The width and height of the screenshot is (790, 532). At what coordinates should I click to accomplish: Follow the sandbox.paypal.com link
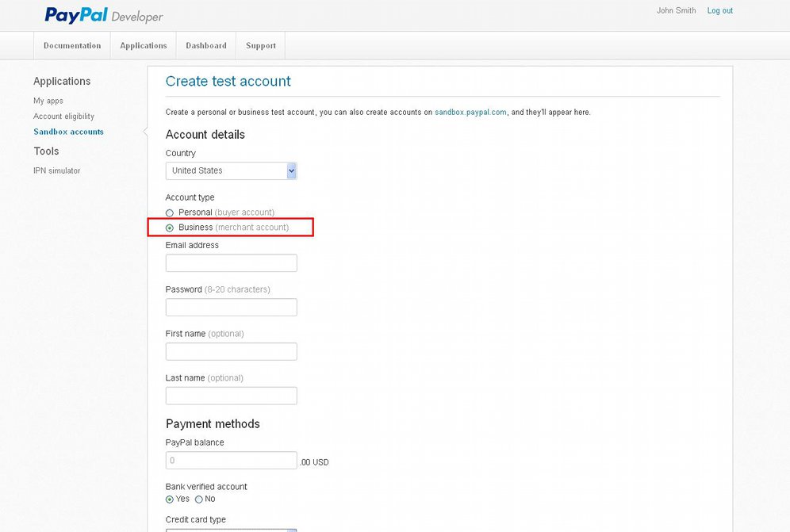coord(470,113)
